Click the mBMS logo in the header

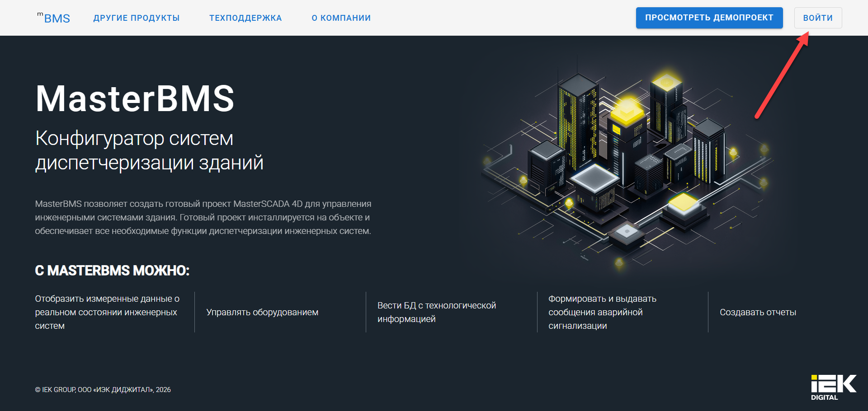tap(53, 18)
